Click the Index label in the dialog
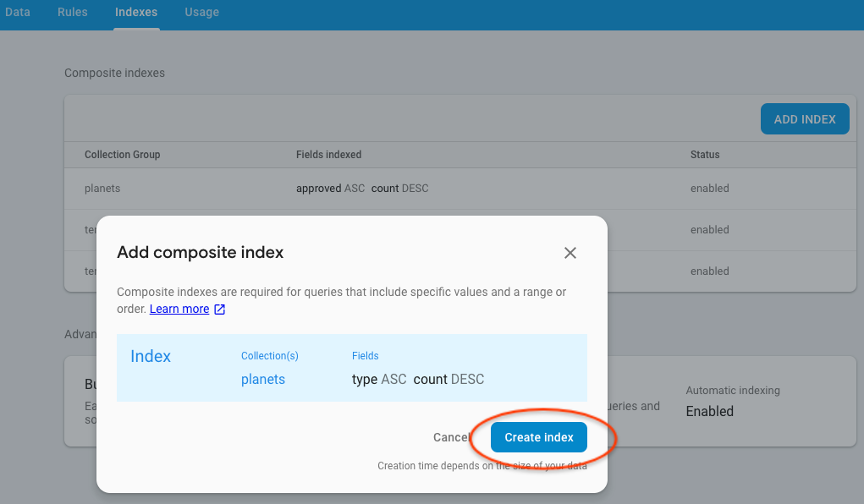Viewport: 864px width, 504px height. (x=151, y=357)
